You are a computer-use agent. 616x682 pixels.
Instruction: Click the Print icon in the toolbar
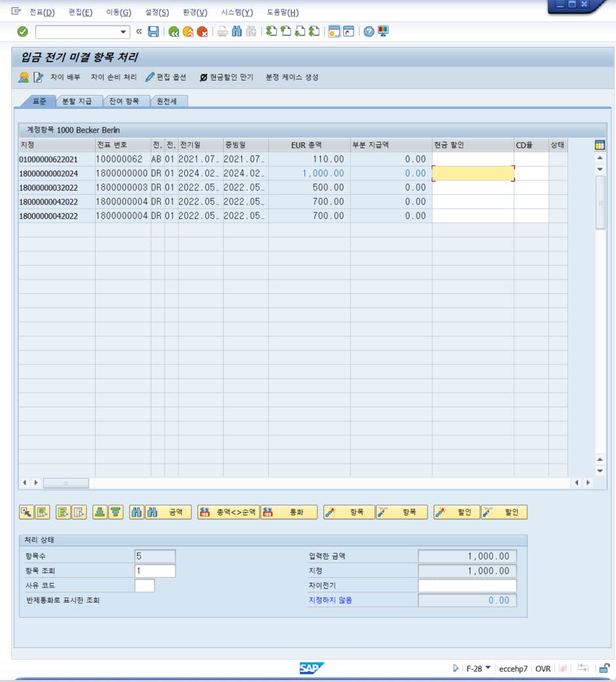point(222,31)
